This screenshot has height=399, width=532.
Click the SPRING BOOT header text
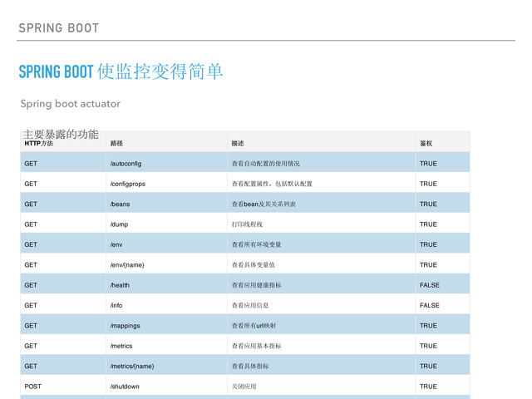click(x=59, y=27)
